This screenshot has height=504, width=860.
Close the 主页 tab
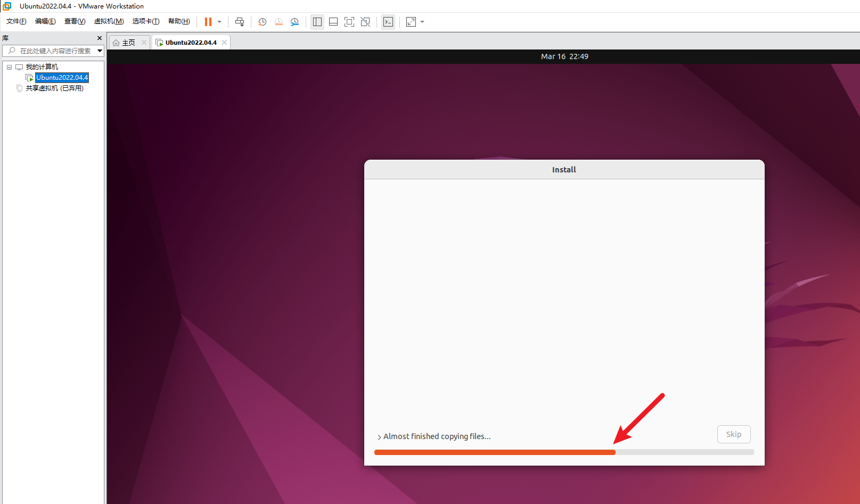pyautogui.click(x=144, y=43)
